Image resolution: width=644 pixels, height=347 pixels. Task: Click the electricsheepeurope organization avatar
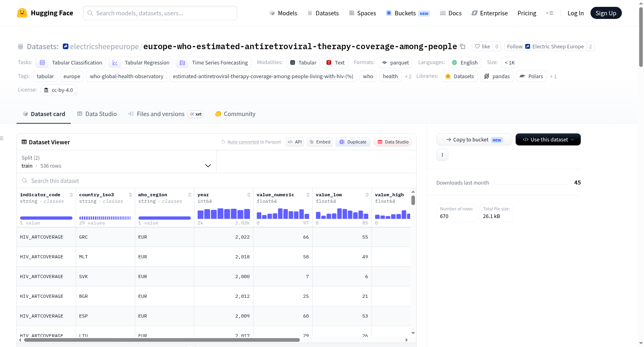(66, 46)
